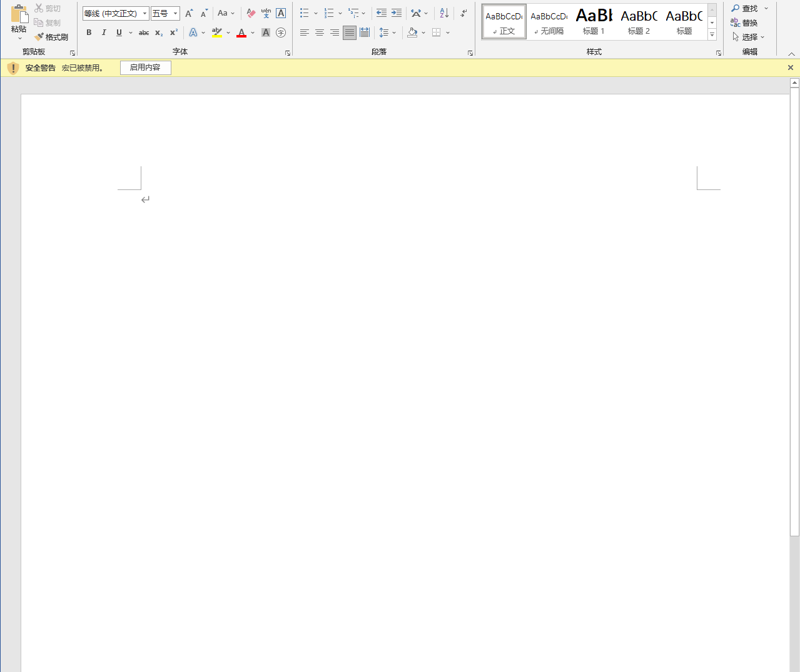This screenshot has height=672, width=800.
Task: Align text right
Action: (x=335, y=33)
